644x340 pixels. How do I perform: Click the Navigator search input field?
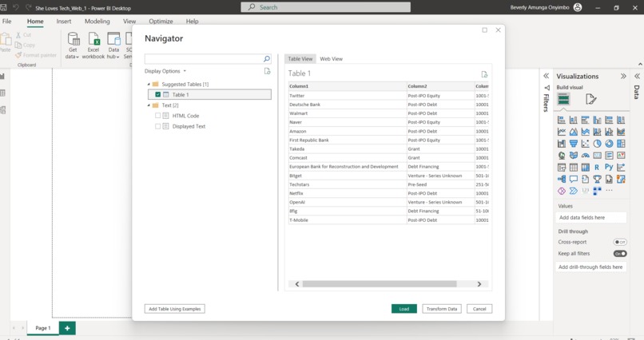[x=204, y=59]
